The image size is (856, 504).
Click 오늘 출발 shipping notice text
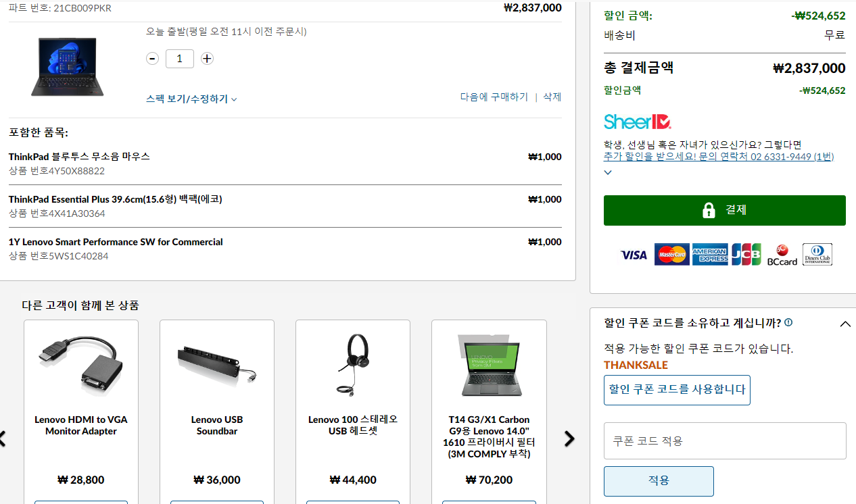pyautogui.click(x=227, y=31)
